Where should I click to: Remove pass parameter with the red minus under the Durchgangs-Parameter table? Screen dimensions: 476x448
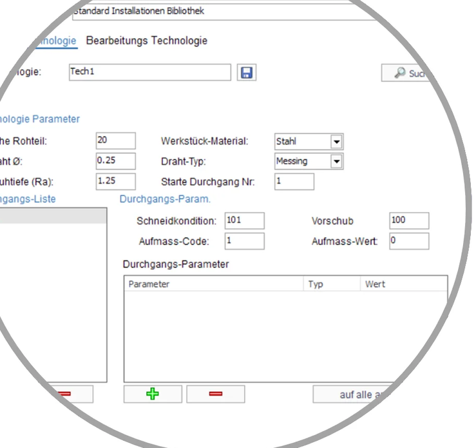[x=216, y=394]
